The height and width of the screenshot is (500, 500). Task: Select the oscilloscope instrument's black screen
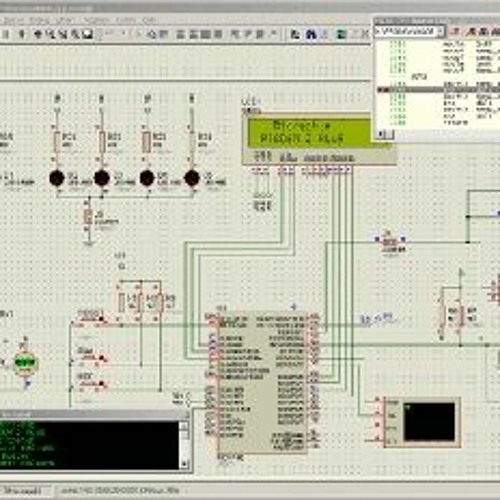coord(429,422)
